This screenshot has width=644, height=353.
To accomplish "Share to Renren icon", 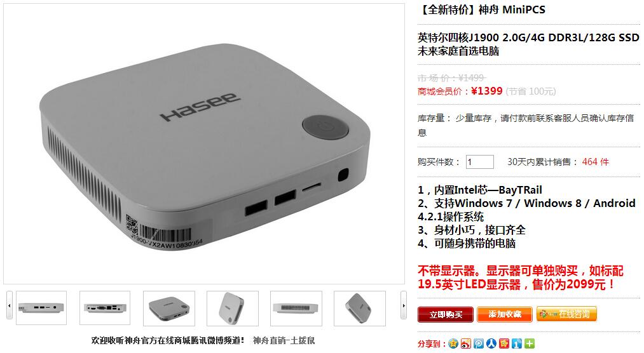I will coord(491,343).
